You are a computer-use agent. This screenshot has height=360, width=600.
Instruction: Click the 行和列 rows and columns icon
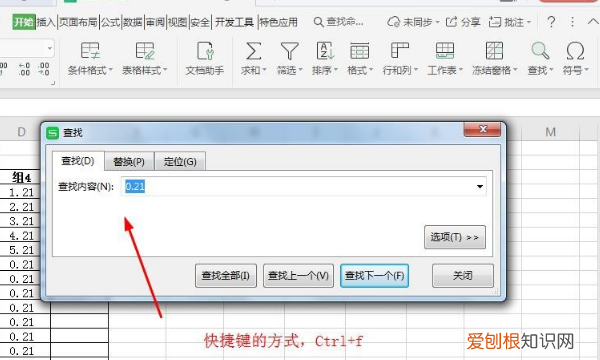399,51
